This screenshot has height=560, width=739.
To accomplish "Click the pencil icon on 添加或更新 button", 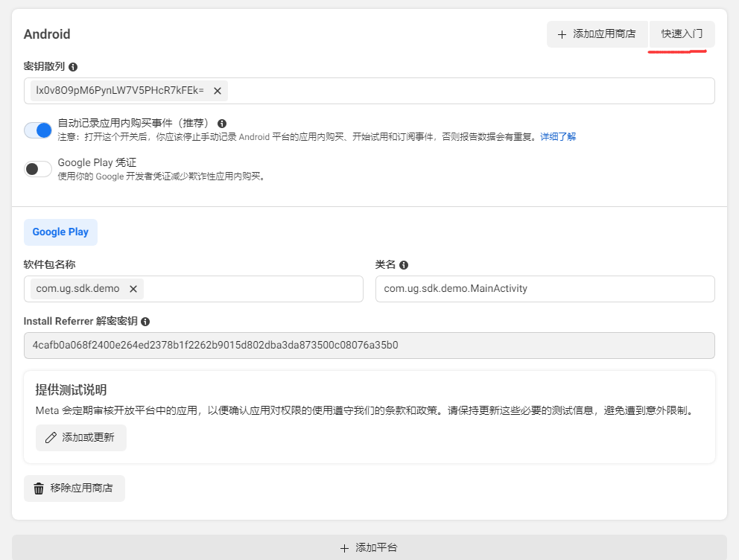I will click(x=50, y=438).
